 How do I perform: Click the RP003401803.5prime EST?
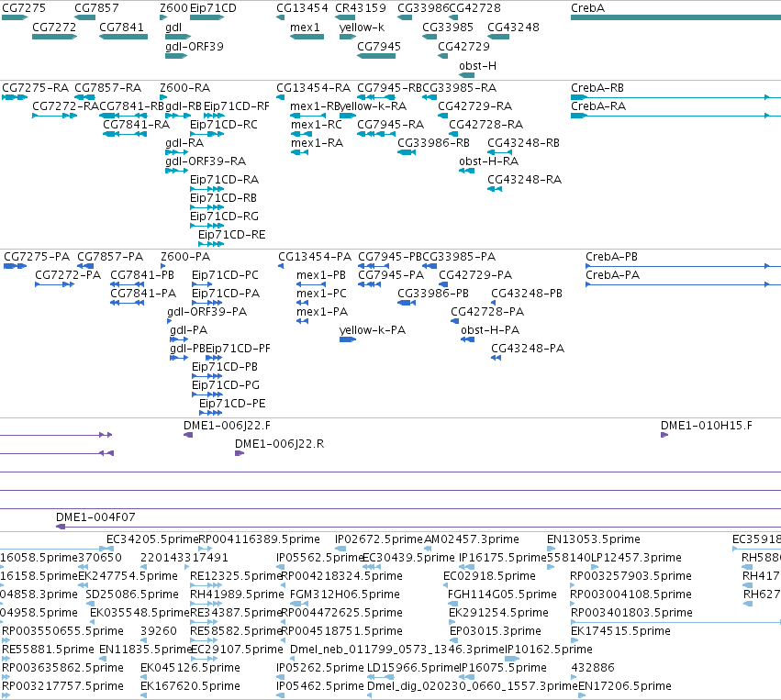[675, 622]
